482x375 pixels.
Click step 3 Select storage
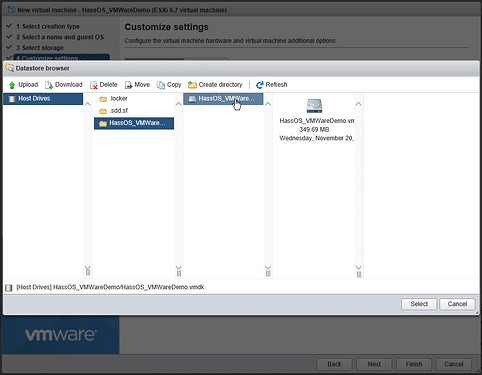pos(40,48)
